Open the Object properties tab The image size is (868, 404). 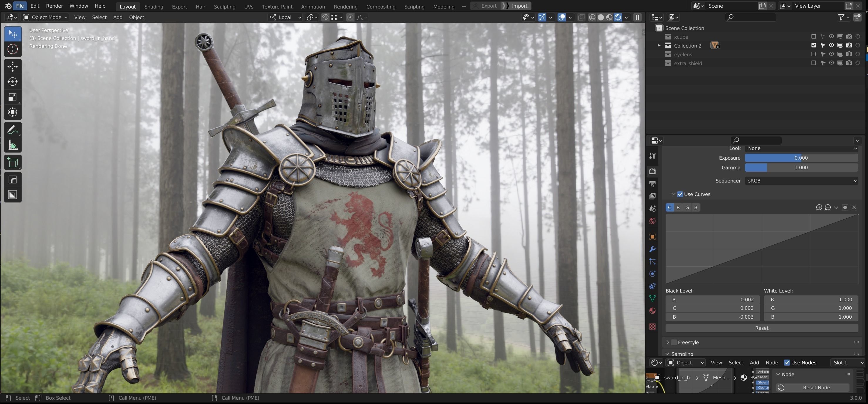coord(653,237)
